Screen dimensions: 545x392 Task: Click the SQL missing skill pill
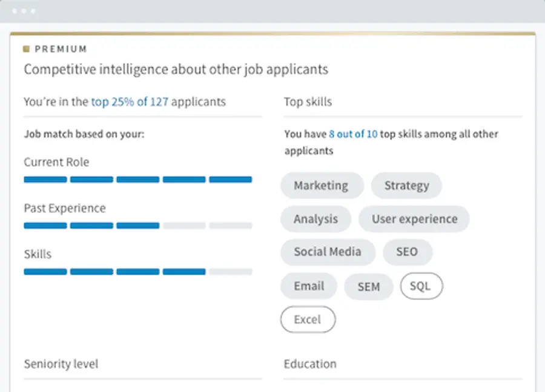(421, 286)
